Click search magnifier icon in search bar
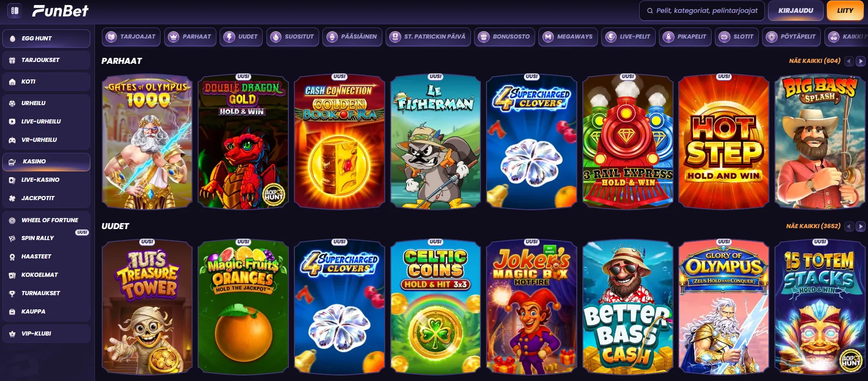Viewport: 868px width, 381px height. (x=650, y=11)
